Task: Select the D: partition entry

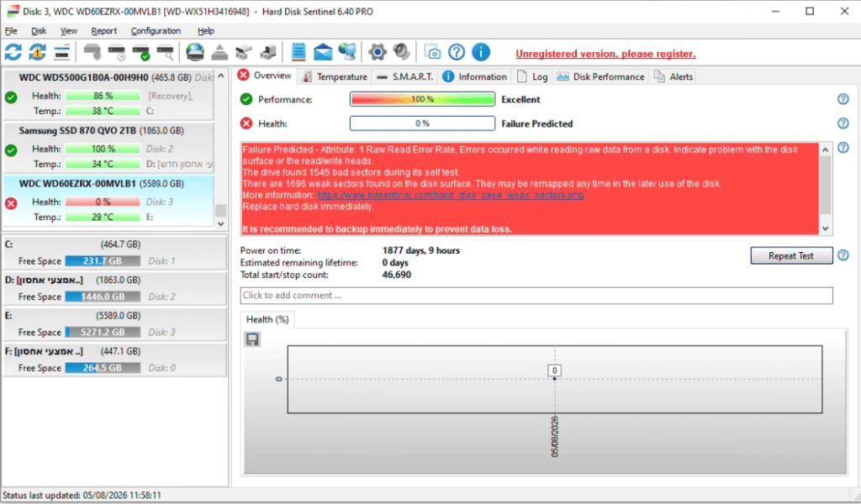Action: [114, 288]
